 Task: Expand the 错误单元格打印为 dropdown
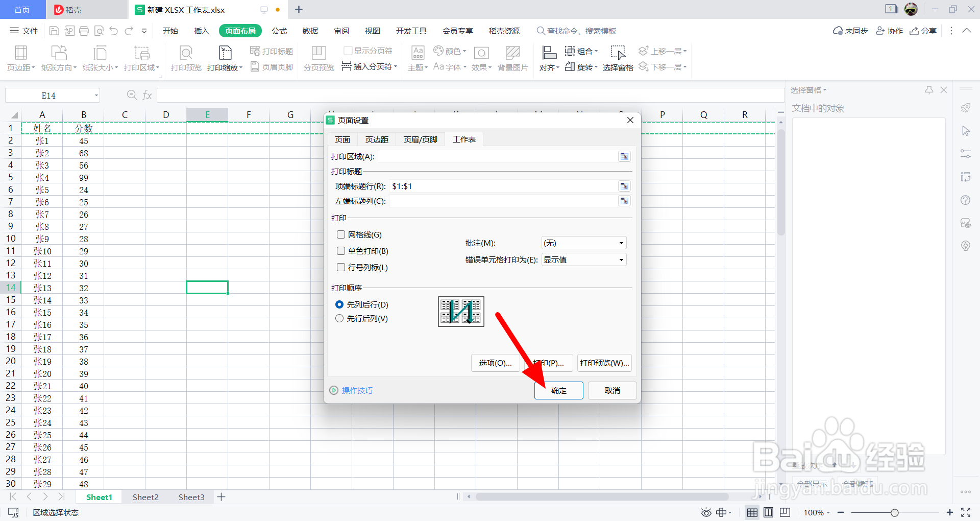583,259
